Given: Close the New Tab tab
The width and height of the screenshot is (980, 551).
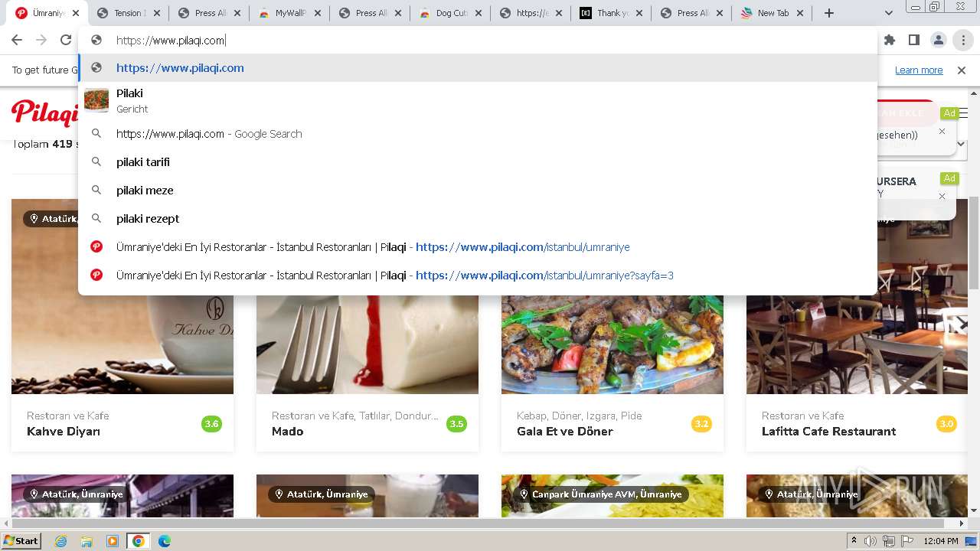Looking at the screenshot, I should tap(799, 13).
